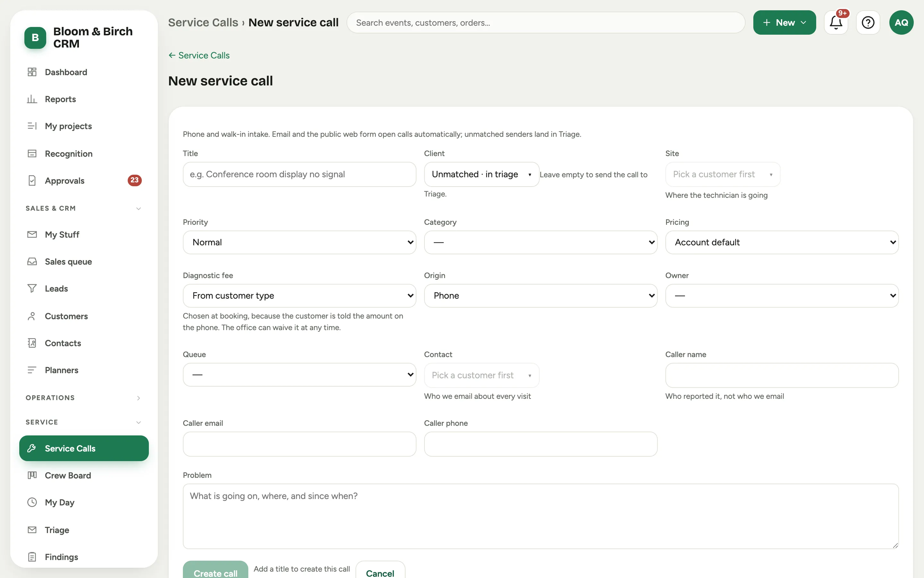Click the Dashboard grid icon

coord(32,72)
